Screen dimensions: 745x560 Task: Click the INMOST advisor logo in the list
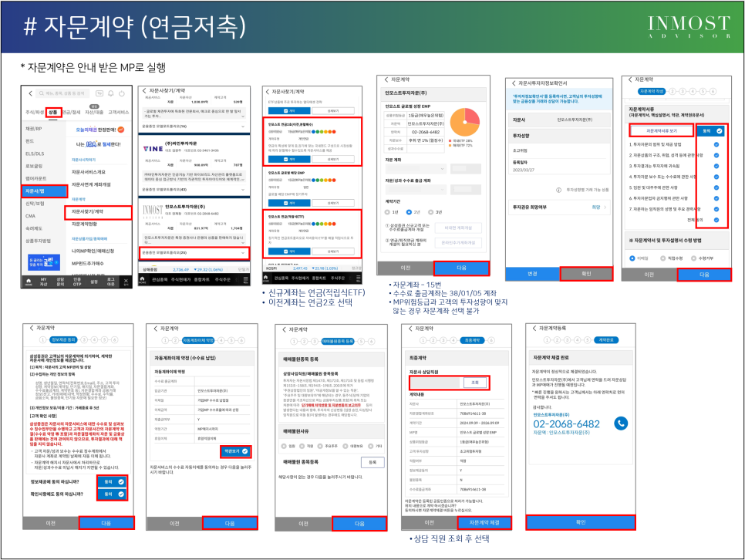coord(153,210)
